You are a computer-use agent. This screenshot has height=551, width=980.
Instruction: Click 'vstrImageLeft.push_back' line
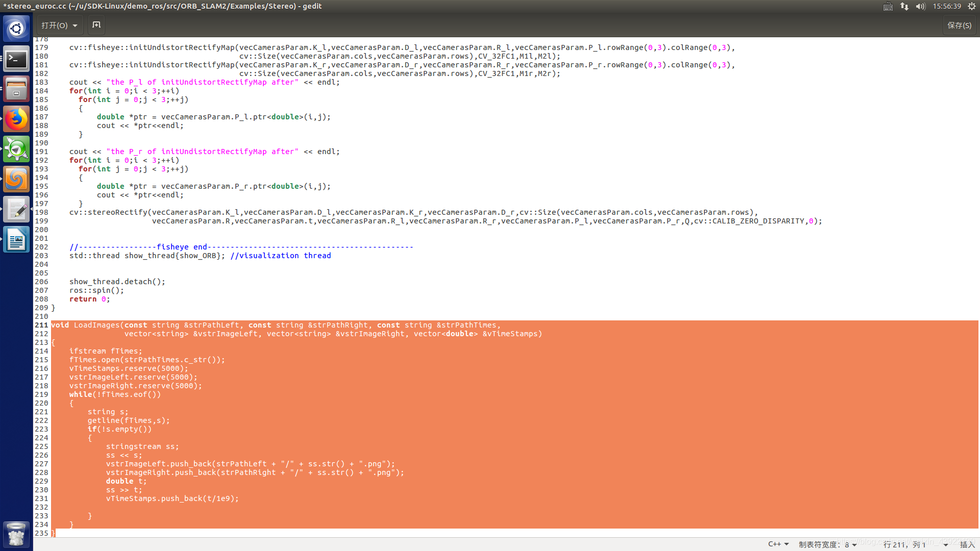[251, 464]
